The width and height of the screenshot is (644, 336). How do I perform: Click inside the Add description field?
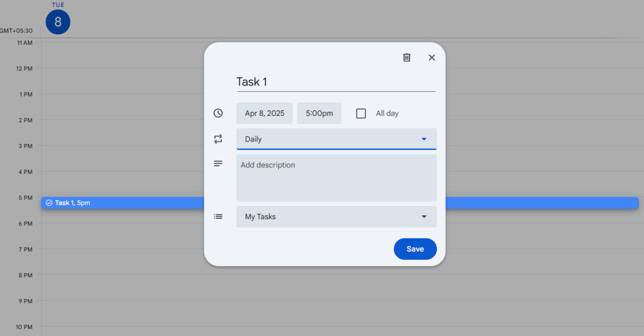pyautogui.click(x=336, y=178)
